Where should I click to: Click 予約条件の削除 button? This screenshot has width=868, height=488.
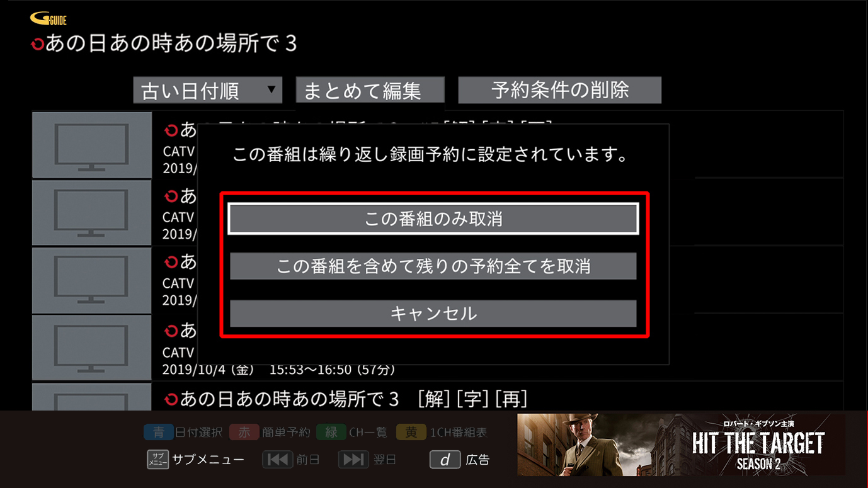[x=560, y=90]
